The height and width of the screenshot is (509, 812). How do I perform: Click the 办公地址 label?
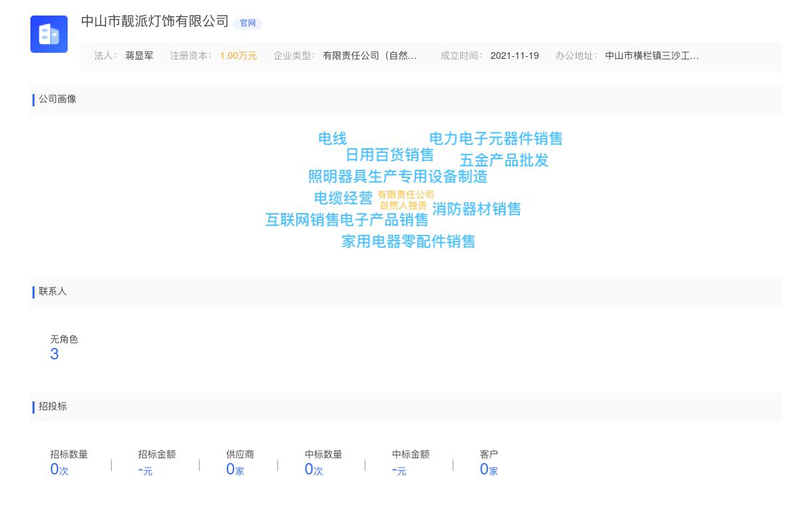576,56
